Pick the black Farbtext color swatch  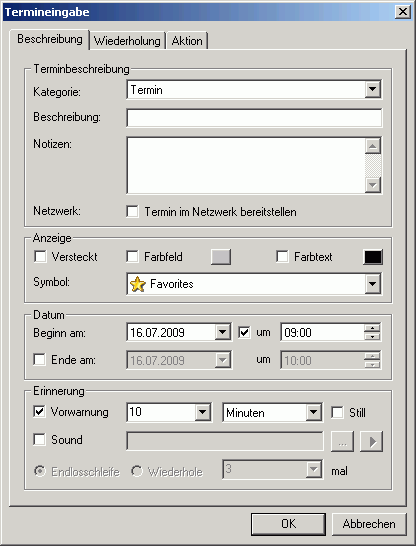pos(372,257)
